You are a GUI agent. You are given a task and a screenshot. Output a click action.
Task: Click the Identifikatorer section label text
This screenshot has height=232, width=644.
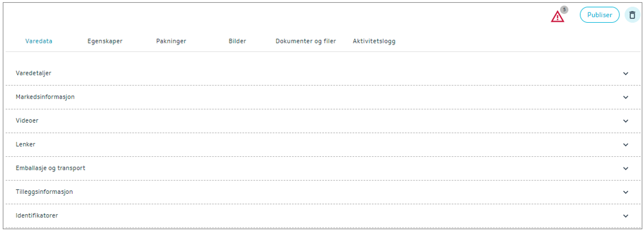pos(37,216)
